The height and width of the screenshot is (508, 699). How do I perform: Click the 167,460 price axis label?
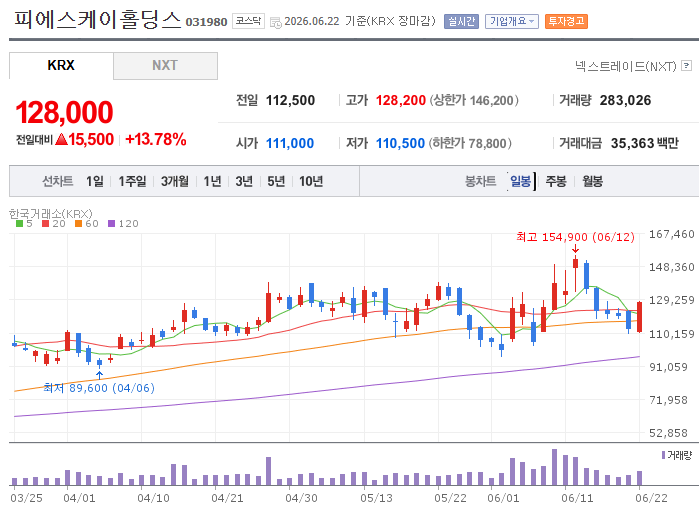point(671,234)
